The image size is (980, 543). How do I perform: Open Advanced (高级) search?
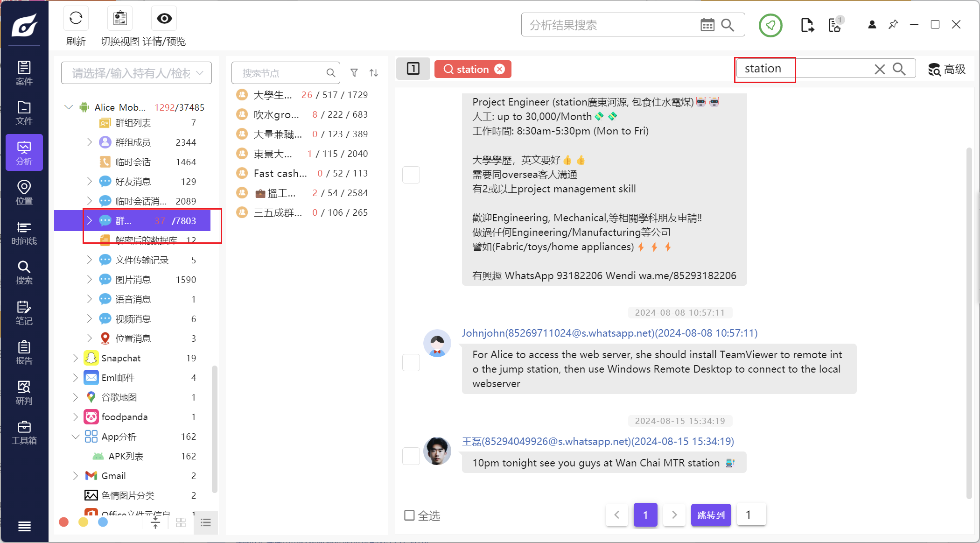(x=946, y=69)
